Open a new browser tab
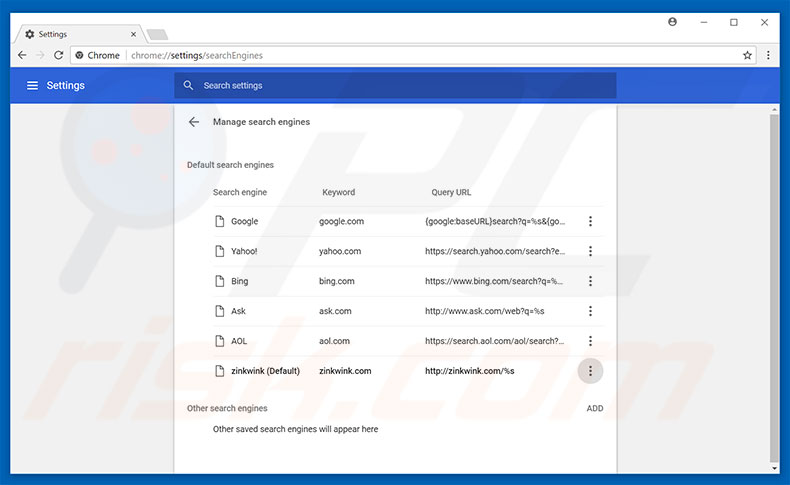The height and width of the screenshot is (485, 790). pyautogui.click(x=157, y=34)
